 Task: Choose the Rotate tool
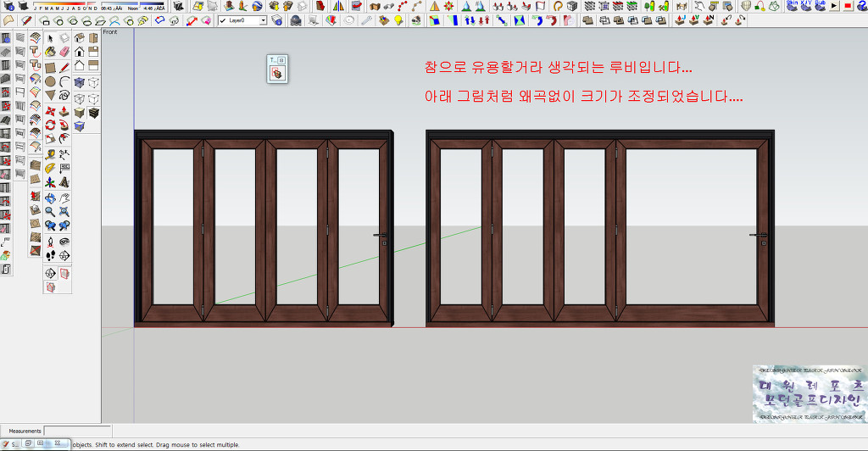(50, 125)
